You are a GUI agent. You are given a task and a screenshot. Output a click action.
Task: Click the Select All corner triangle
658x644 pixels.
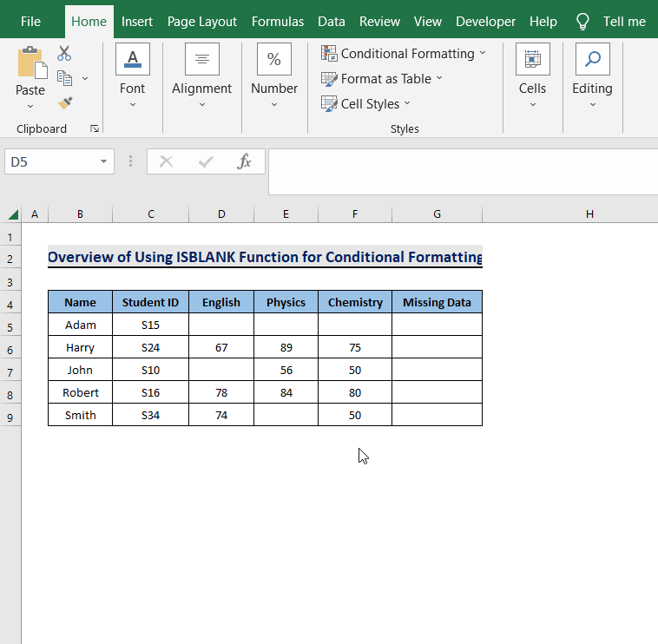(13, 214)
